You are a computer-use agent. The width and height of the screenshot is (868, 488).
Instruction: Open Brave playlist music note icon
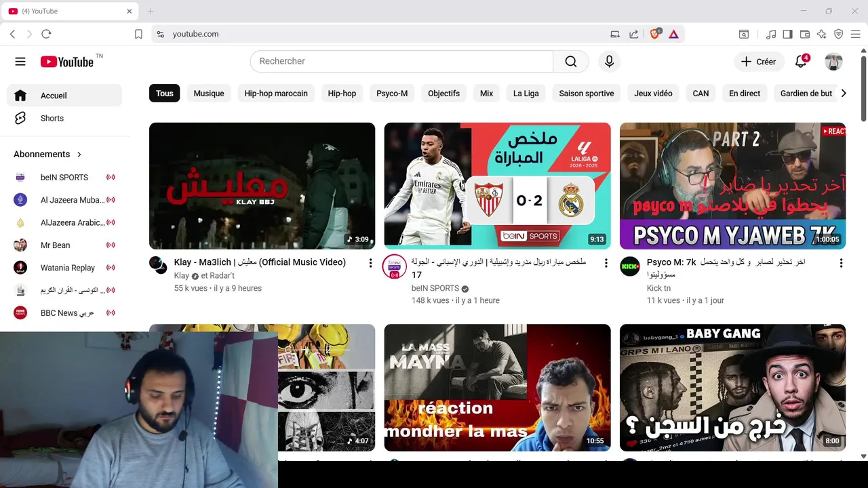[771, 34]
